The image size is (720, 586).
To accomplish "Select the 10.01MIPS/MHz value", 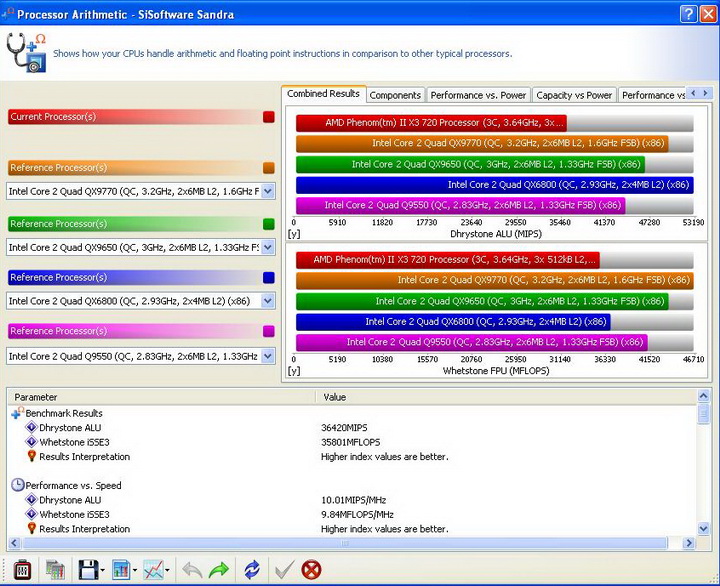I will [354, 500].
